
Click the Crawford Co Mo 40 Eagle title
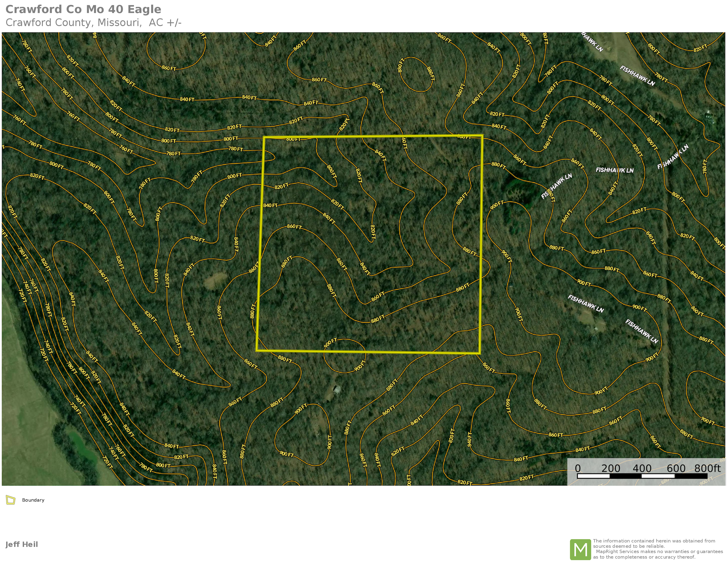[x=83, y=9]
